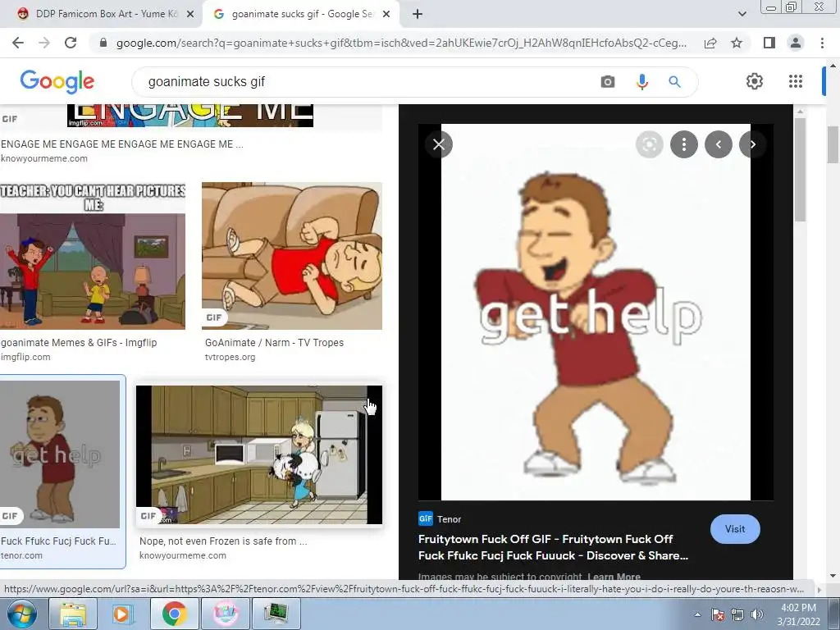Search by image with the camera icon
This screenshot has width=840, height=630.
click(608, 81)
